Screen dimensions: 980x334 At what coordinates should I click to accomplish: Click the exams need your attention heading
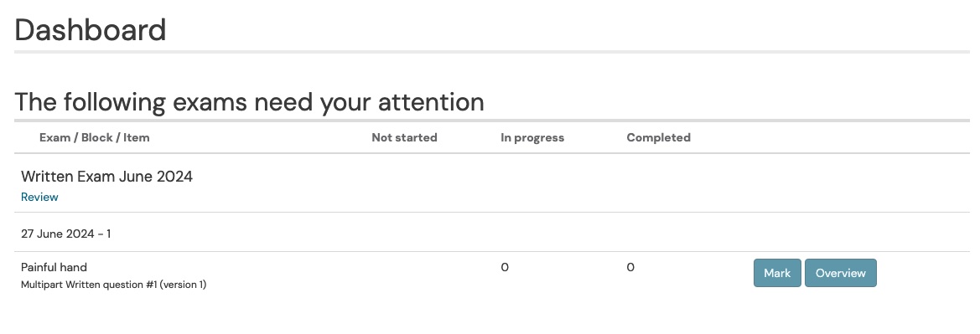point(249,101)
